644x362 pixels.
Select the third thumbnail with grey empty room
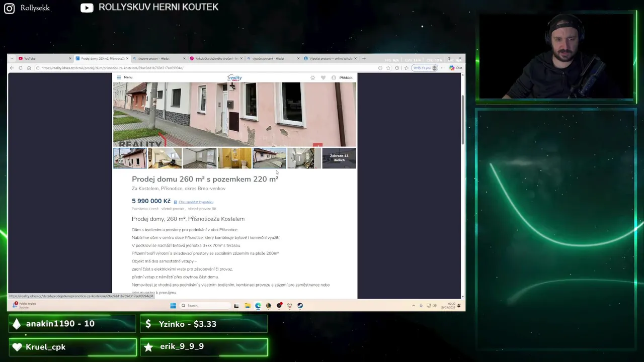tap(200, 158)
